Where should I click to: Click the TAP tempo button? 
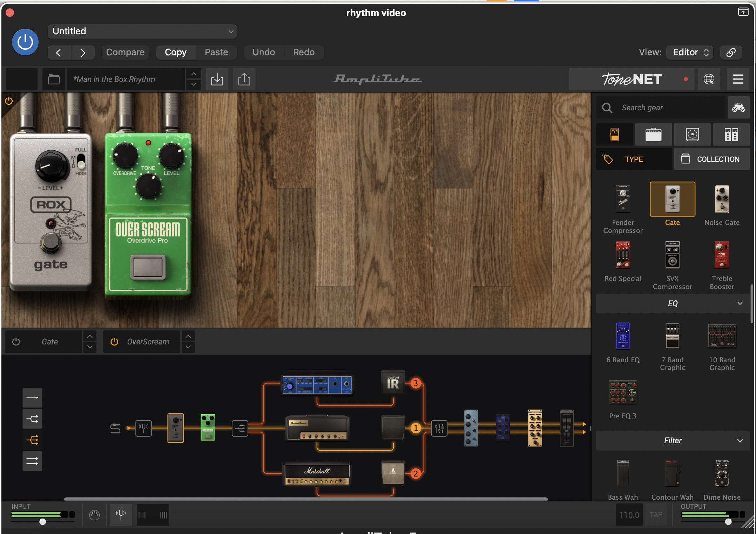(x=656, y=515)
